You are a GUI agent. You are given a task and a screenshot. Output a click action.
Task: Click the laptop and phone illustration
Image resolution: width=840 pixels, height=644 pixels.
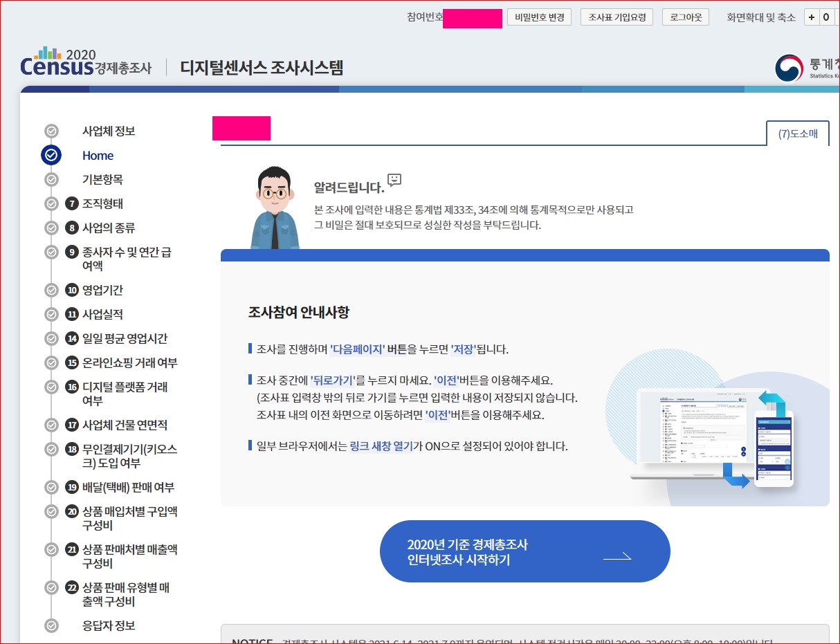(x=713, y=438)
